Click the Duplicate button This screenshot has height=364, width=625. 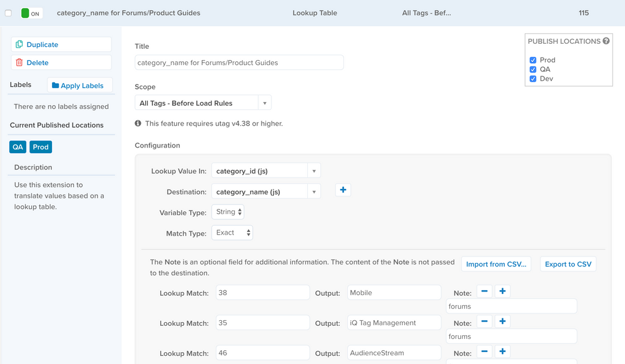[x=61, y=44]
